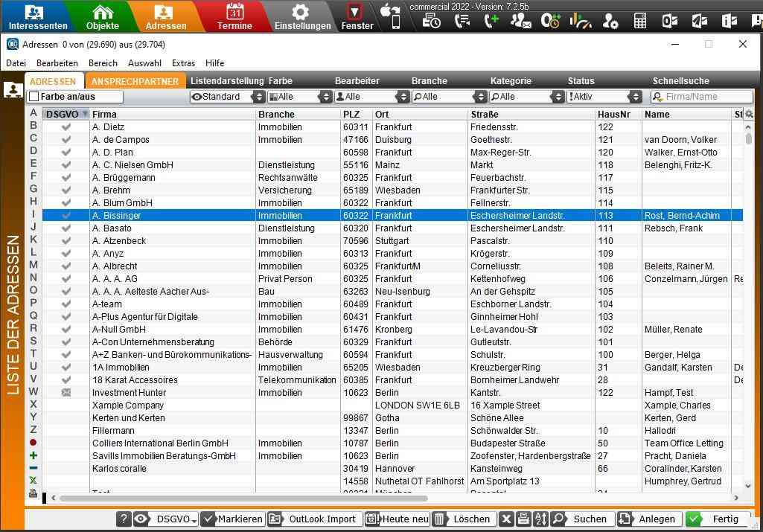Screen dimensions: 763x532
Task: Click the table column settings gear icon
Action: [x=749, y=115]
